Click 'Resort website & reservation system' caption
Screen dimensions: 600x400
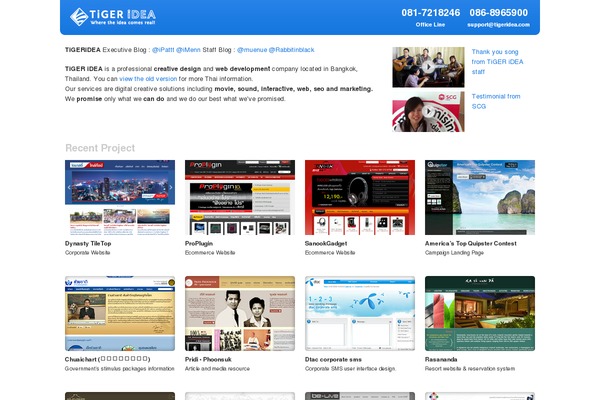click(x=470, y=369)
